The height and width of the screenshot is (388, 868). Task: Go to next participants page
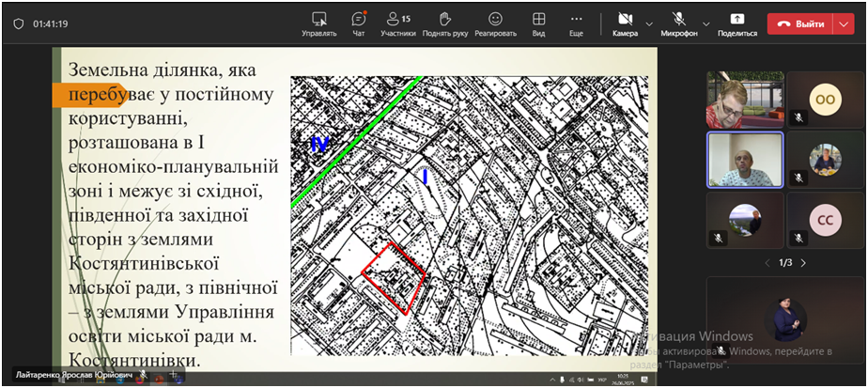[803, 262]
